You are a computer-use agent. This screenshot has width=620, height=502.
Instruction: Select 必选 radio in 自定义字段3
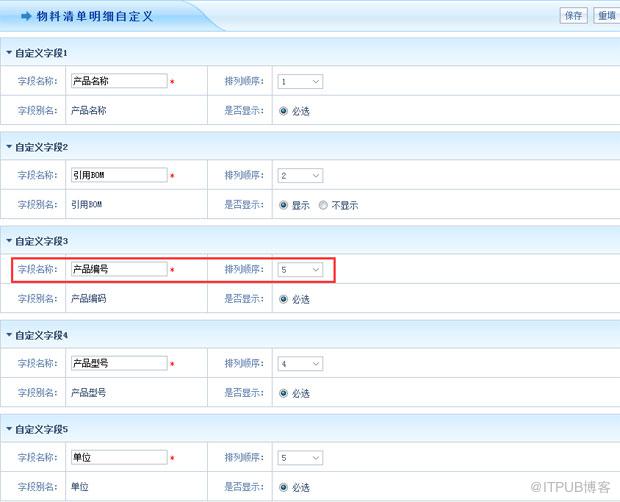coord(283,299)
